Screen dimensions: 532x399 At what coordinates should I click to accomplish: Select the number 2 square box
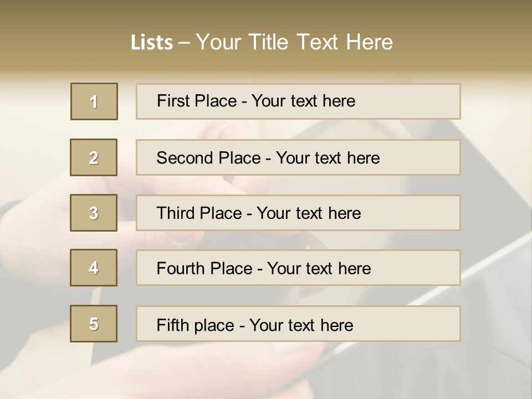[94, 157]
